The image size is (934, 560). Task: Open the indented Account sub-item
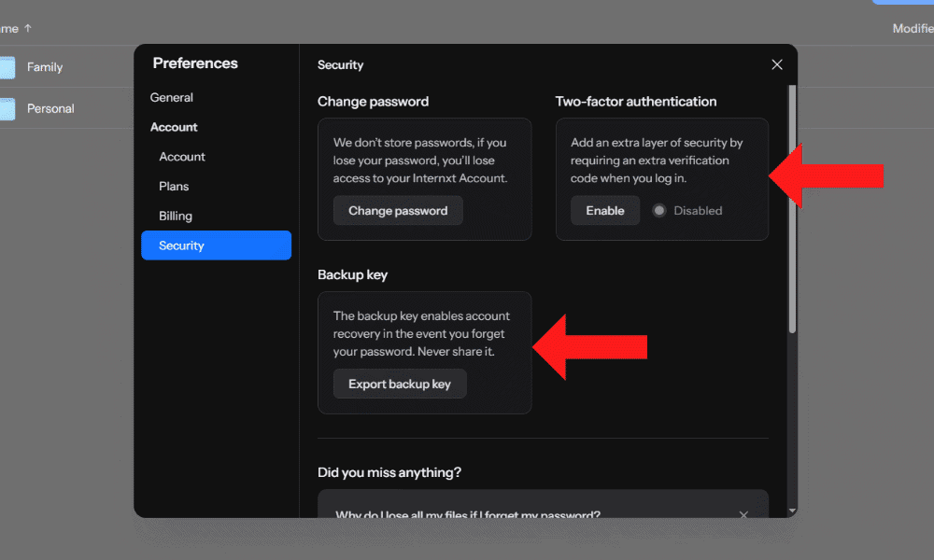click(x=182, y=157)
